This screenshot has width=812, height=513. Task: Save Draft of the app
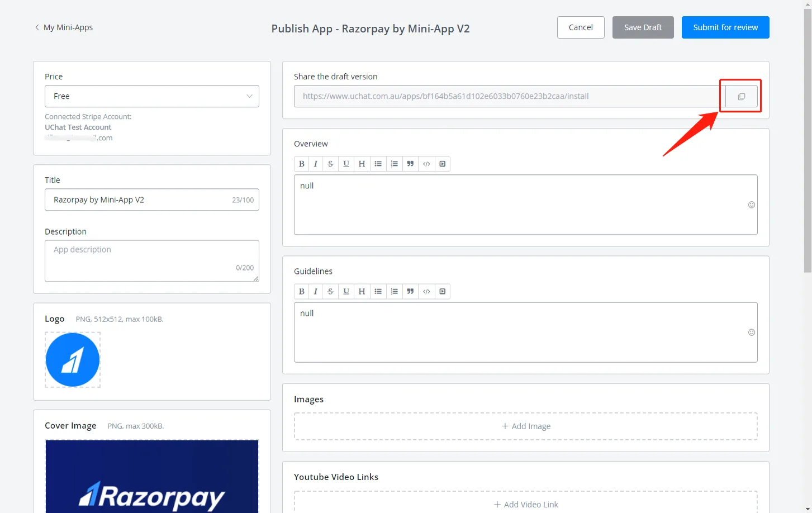click(x=643, y=27)
